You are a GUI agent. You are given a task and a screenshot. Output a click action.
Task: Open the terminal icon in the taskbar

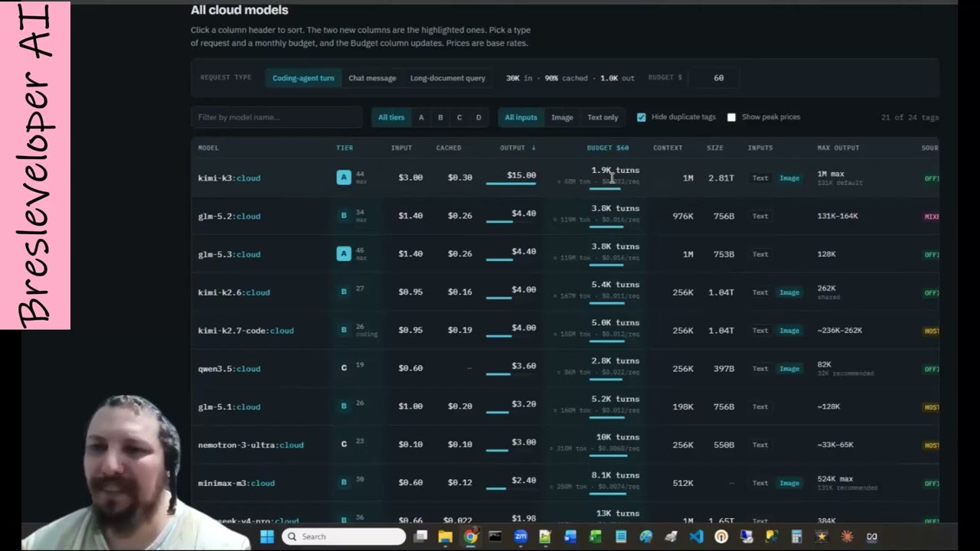[x=495, y=536]
